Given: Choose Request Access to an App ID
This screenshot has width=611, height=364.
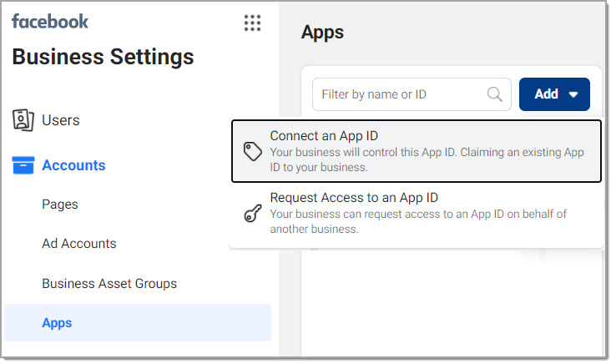Looking at the screenshot, I should click(417, 213).
